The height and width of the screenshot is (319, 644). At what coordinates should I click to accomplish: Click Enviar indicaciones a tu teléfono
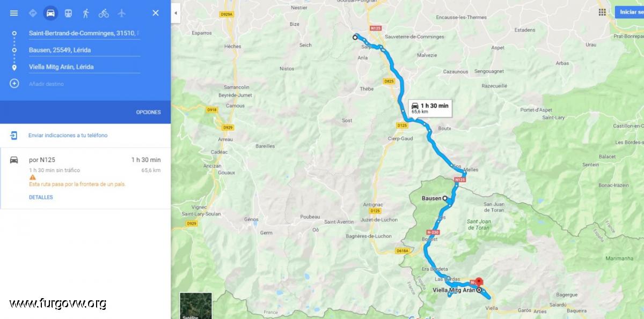(x=68, y=135)
